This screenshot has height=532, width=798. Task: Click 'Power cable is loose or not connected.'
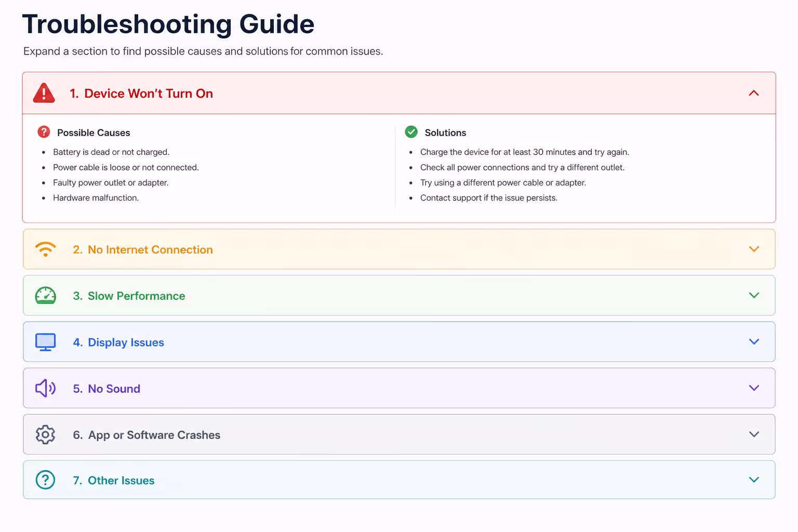coord(126,167)
